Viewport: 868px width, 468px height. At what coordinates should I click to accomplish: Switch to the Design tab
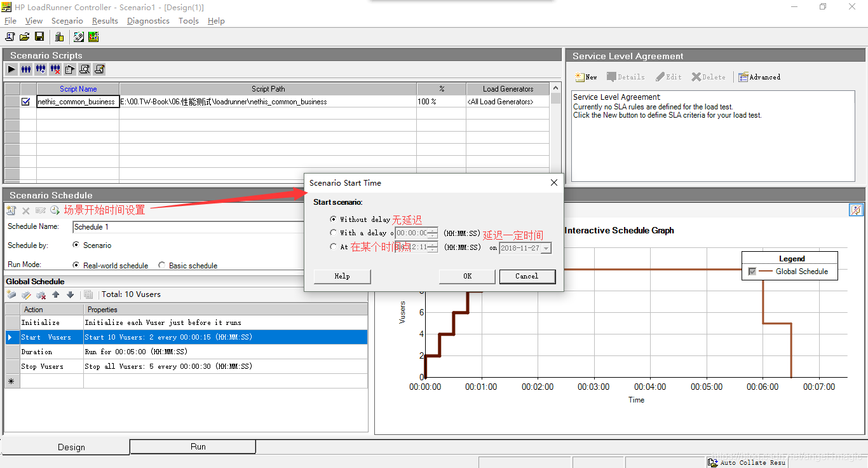[x=66, y=447]
